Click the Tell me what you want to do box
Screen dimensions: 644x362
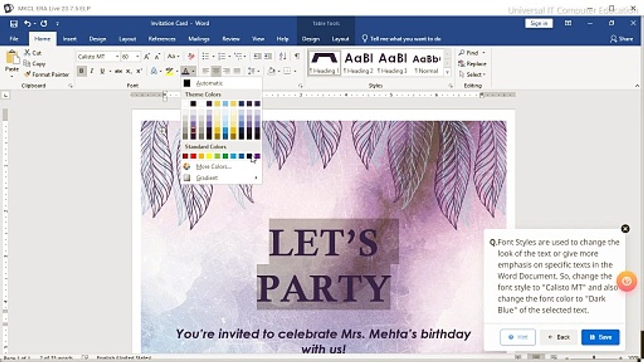point(401,39)
